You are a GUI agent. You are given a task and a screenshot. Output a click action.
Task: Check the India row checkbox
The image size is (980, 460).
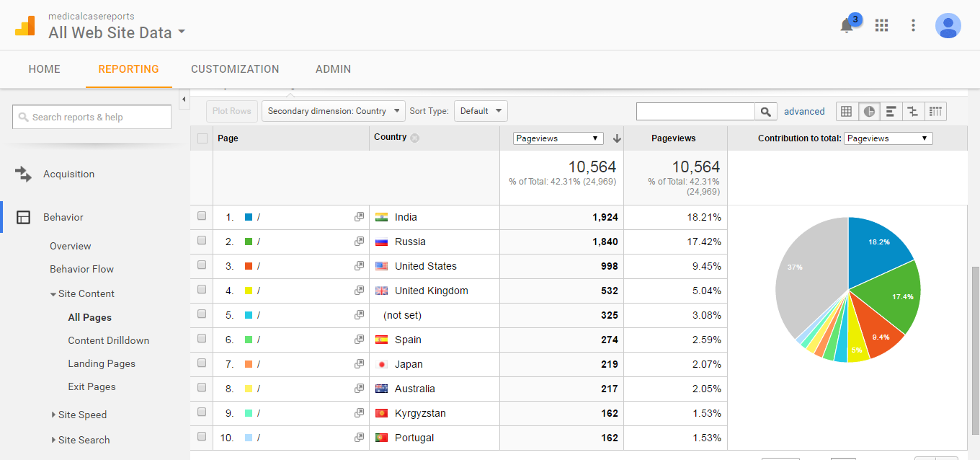click(x=202, y=216)
